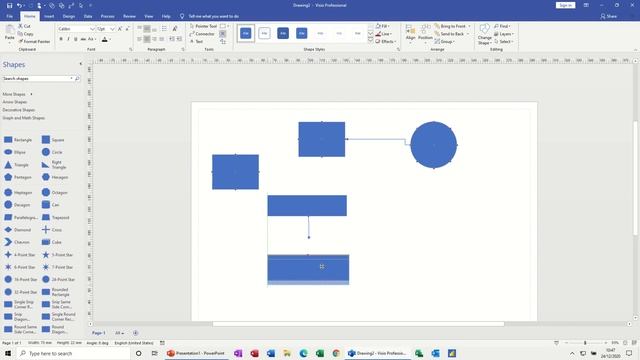The height and width of the screenshot is (360, 640).
Task: Switch to the Design tab
Action: coord(69,16)
